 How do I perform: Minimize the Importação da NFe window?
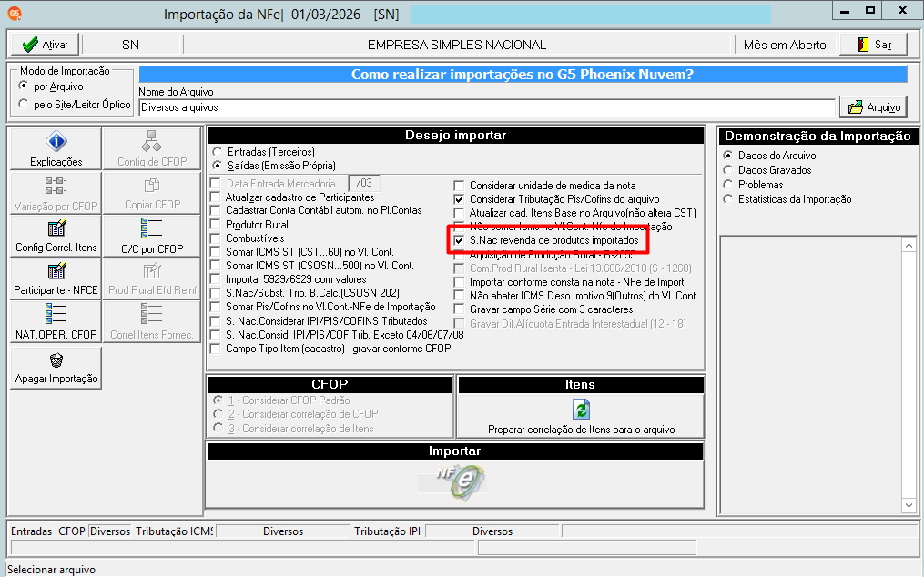(845, 10)
